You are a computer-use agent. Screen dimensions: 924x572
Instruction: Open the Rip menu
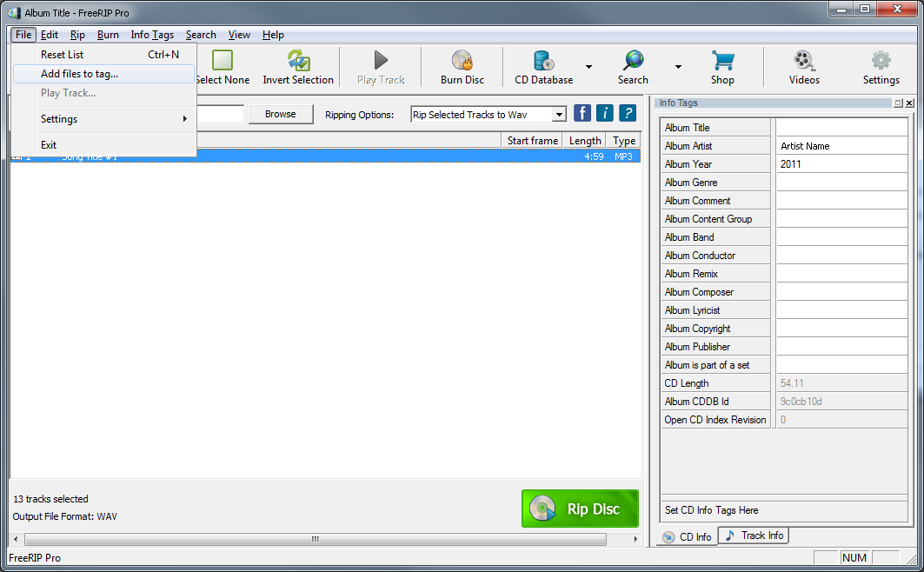pos(77,35)
